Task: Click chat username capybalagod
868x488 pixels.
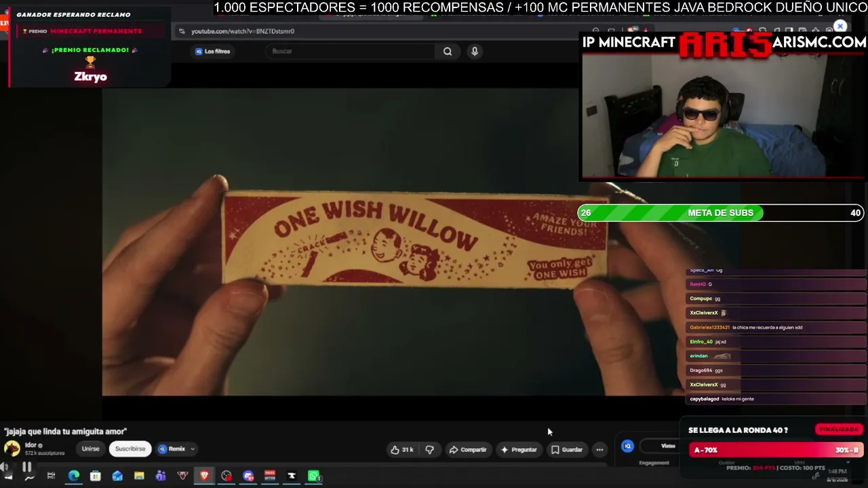Action: [x=704, y=399]
